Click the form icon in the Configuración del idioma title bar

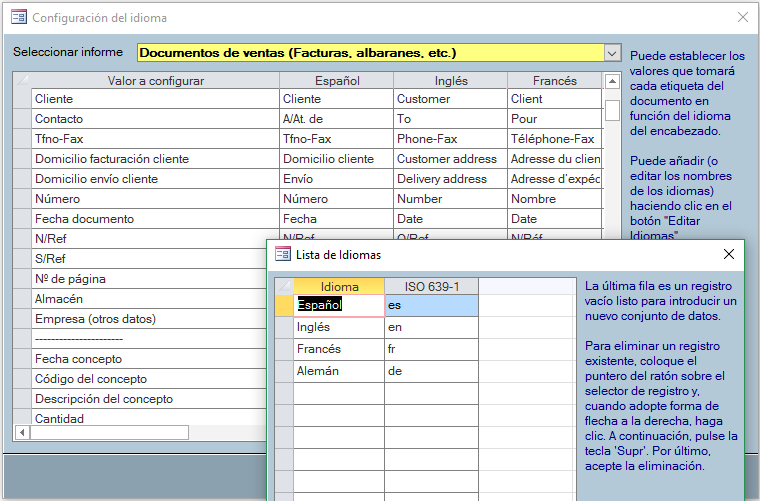point(18,18)
